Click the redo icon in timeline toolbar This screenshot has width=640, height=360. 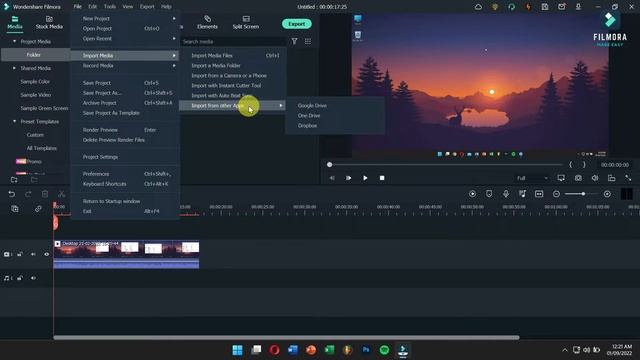28,194
